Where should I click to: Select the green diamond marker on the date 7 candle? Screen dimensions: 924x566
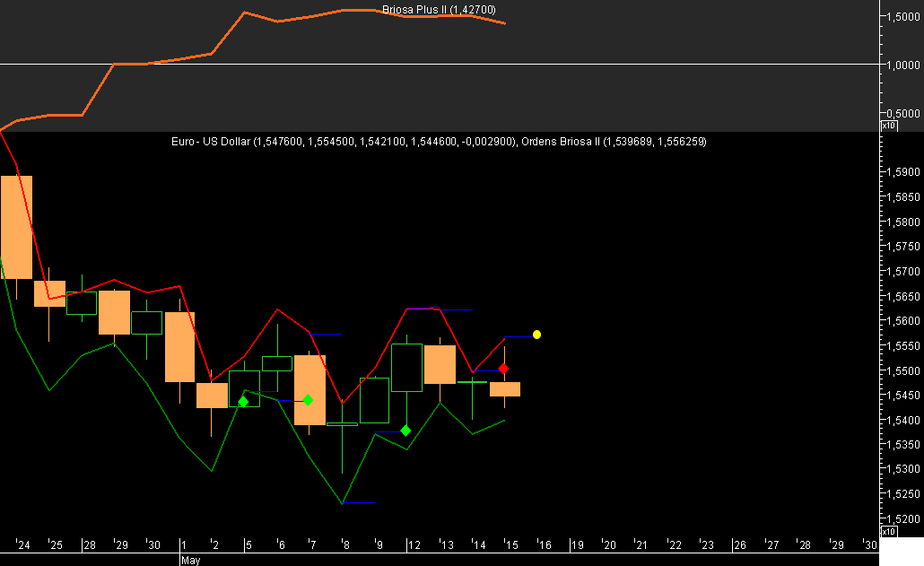308,400
